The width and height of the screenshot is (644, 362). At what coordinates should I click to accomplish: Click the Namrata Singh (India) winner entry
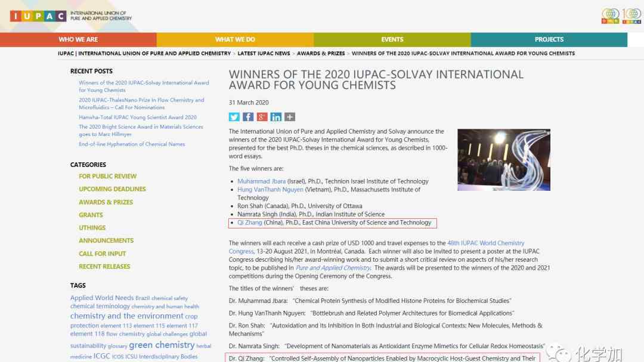click(311, 214)
